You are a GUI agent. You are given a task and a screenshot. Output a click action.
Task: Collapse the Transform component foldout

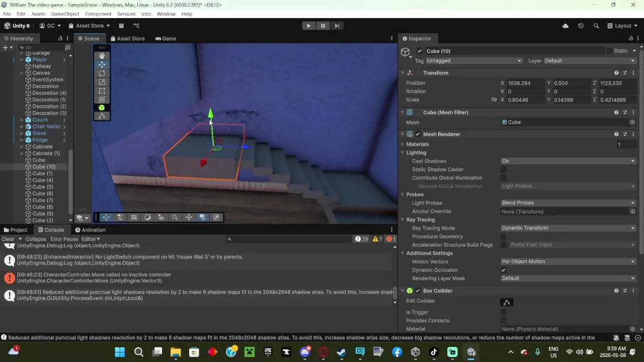click(x=403, y=73)
